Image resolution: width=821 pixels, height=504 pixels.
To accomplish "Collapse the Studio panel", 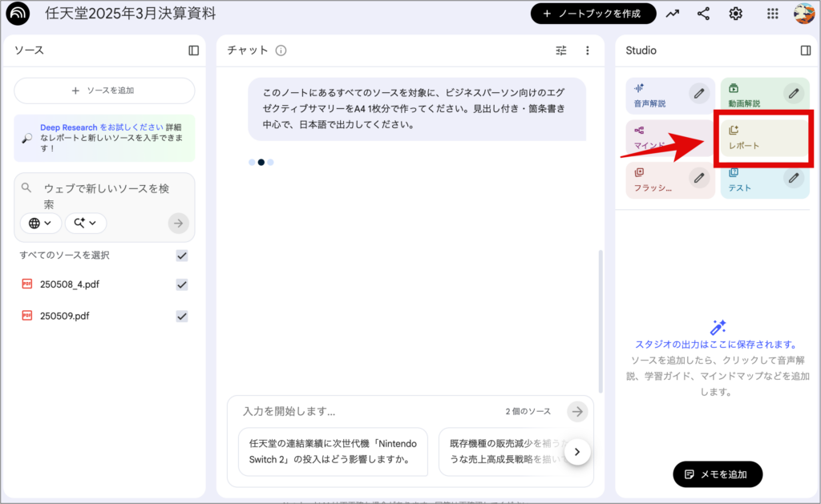I will [805, 50].
